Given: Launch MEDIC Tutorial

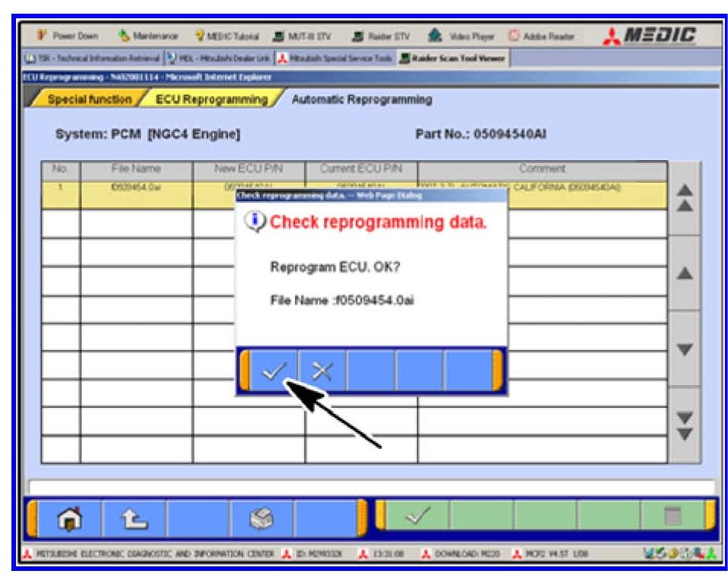Looking at the screenshot, I should click(x=228, y=36).
